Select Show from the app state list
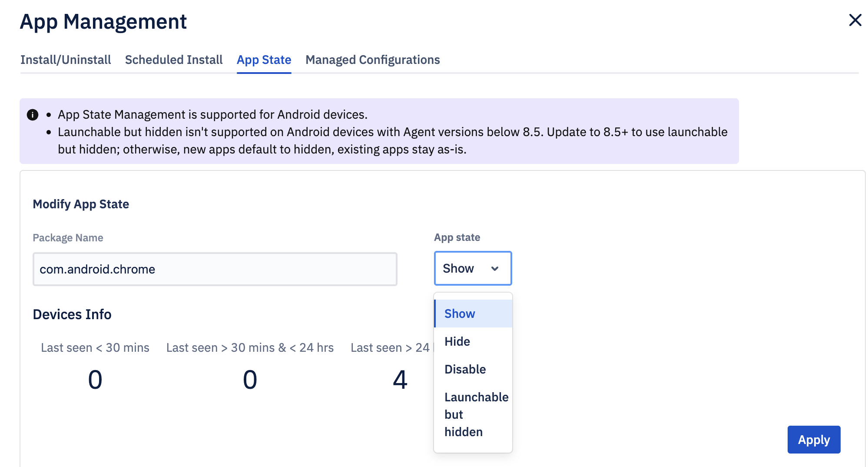868x467 pixels. pyautogui.click(x=459, y=313)
